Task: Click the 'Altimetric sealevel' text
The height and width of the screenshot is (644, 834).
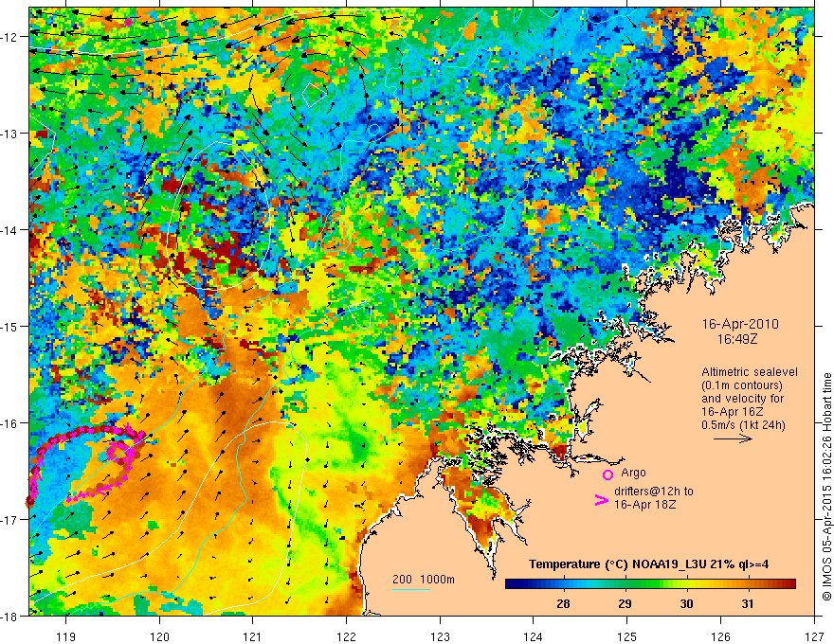Action: (750, 372)
